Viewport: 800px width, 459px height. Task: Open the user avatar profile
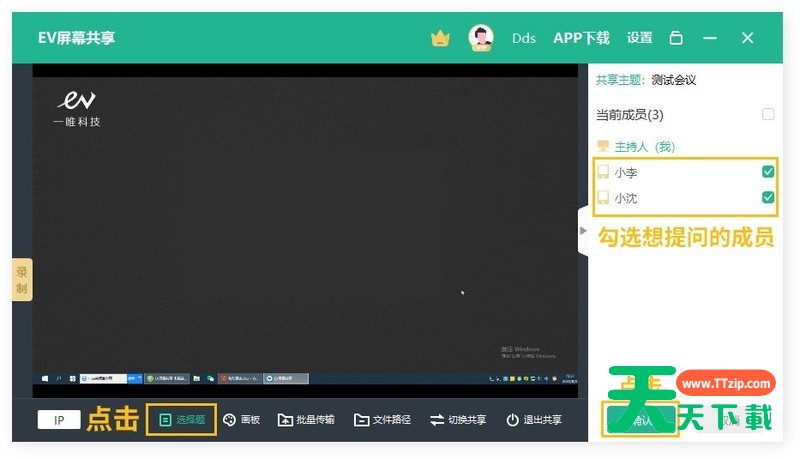click(x=481, y=38)
